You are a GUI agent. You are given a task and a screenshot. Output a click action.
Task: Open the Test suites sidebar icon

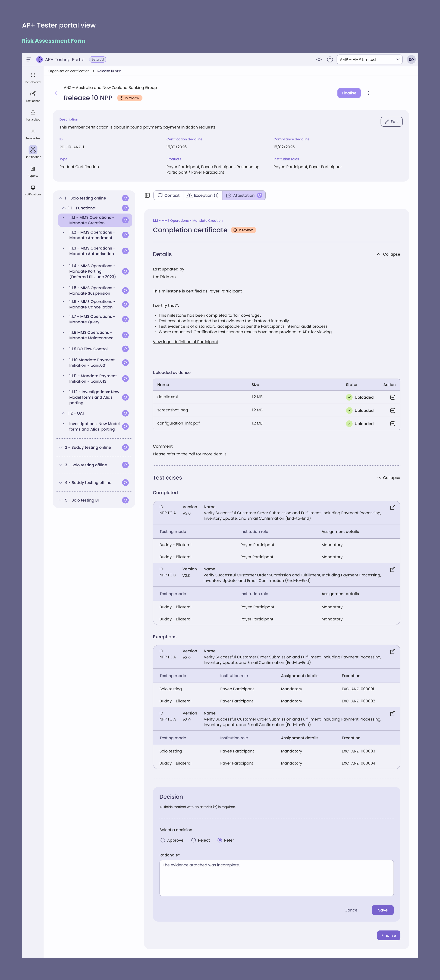33,113
